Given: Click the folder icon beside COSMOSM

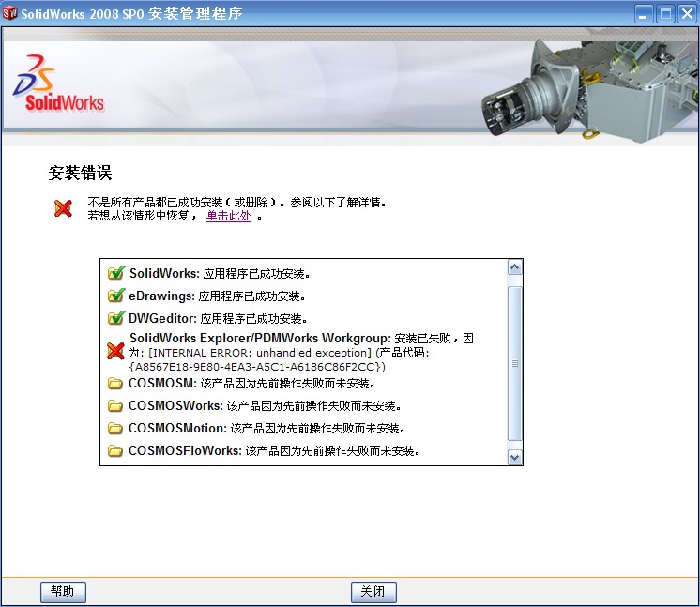Looking at the screenshot, I should point(115,384).
